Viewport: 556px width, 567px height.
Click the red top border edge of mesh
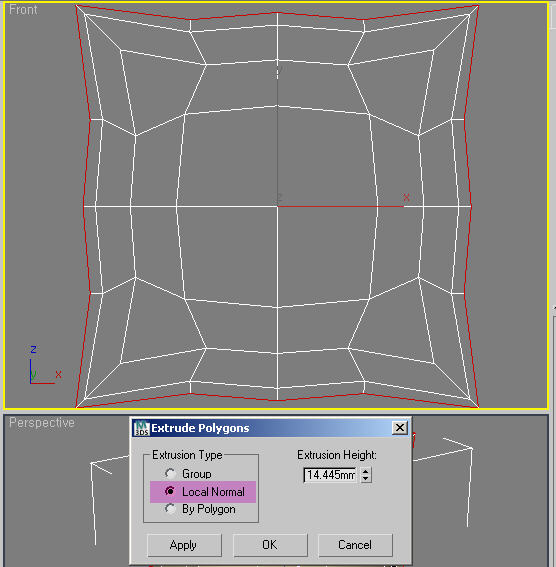point(278,13)
